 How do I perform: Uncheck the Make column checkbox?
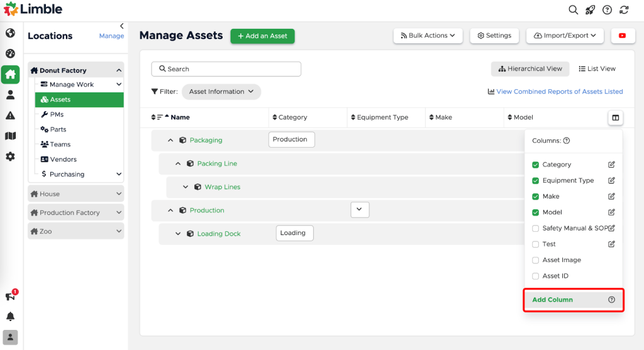click(536, 197)
